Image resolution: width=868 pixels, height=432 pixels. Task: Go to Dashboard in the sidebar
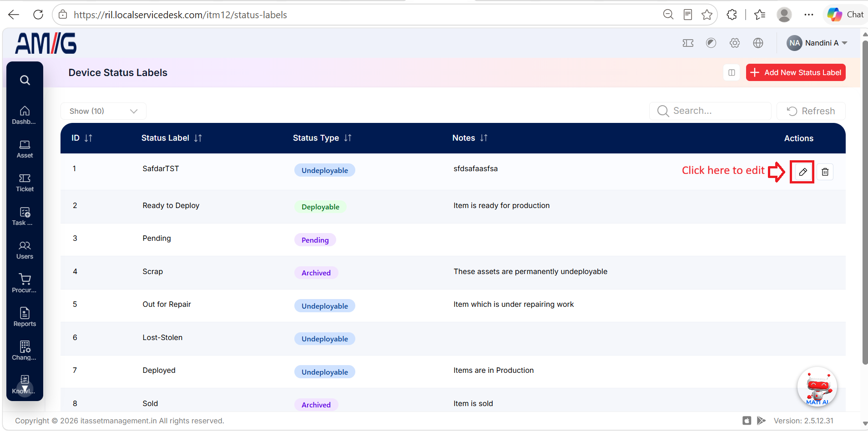coord(25,115)
